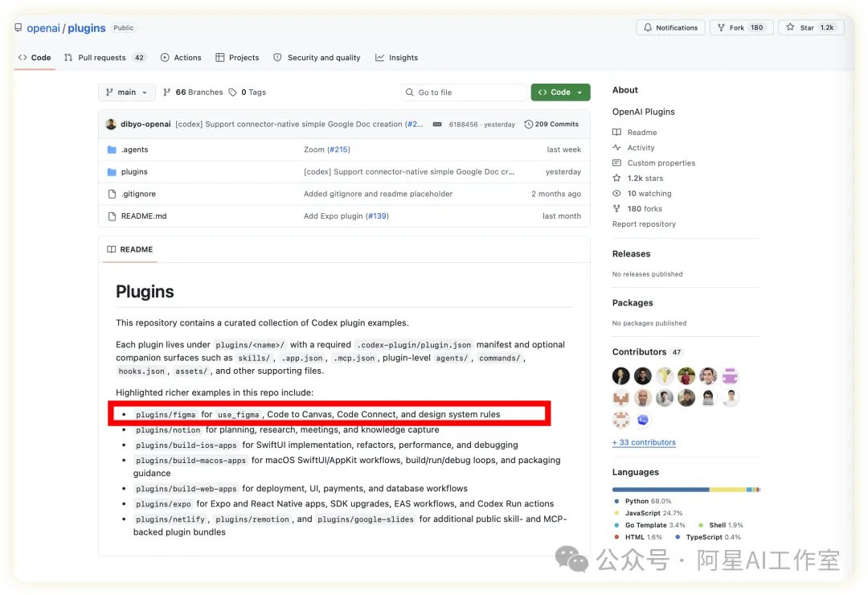
Task: Go to the Insights tab
Action: click(x=396, y=58)
